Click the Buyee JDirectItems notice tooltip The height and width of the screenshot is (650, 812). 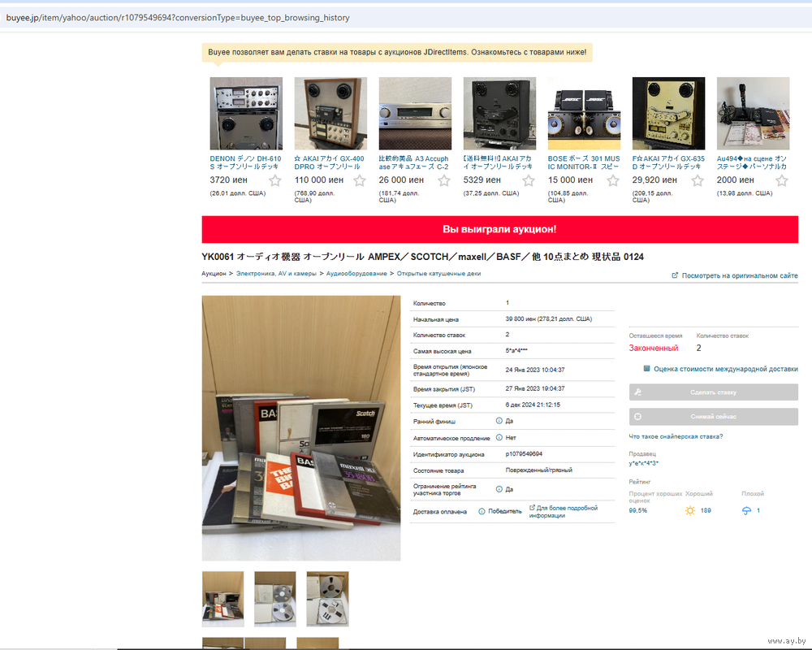(397, 52)
